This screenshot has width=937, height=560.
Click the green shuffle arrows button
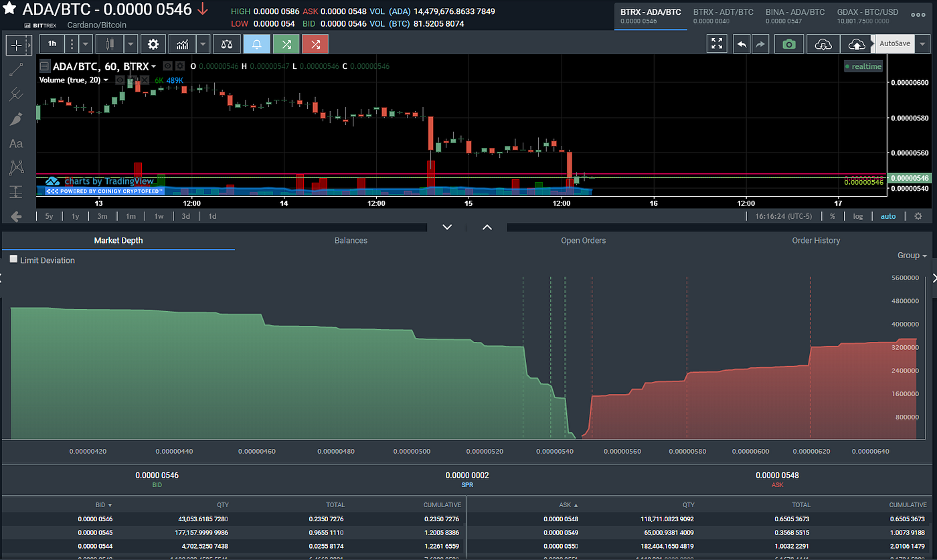[x=286, y=44]
